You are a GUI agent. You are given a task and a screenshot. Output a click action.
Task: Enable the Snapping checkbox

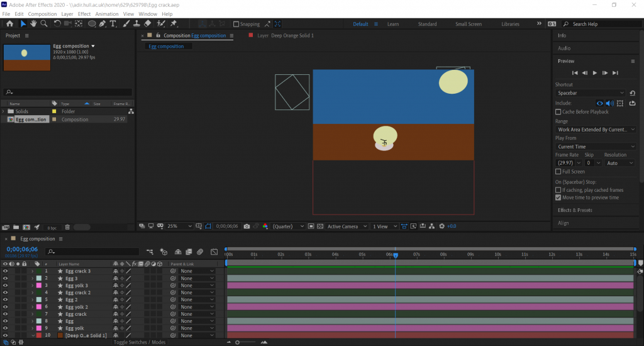236,25
